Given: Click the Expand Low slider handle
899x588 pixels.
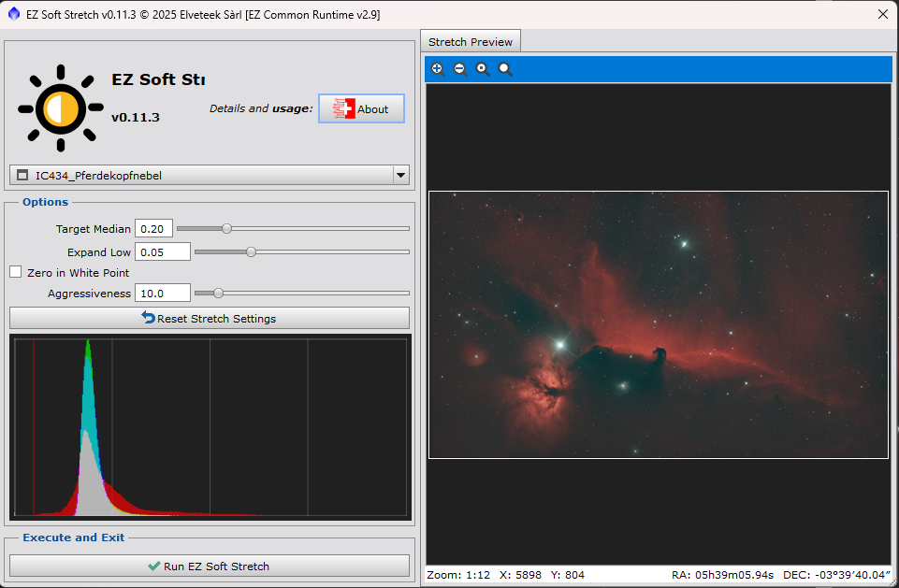Looking at the screenshot, I should 251,251.
